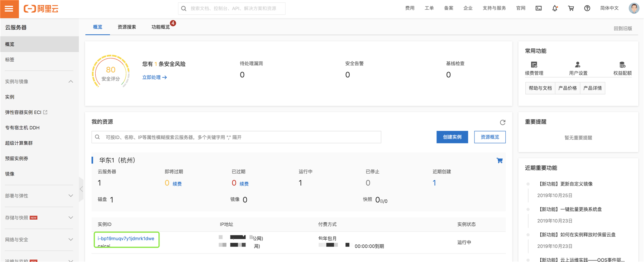Collapse the 实例与镜像 section
Viewport: 644px width, 262px height.
(71, 82)
